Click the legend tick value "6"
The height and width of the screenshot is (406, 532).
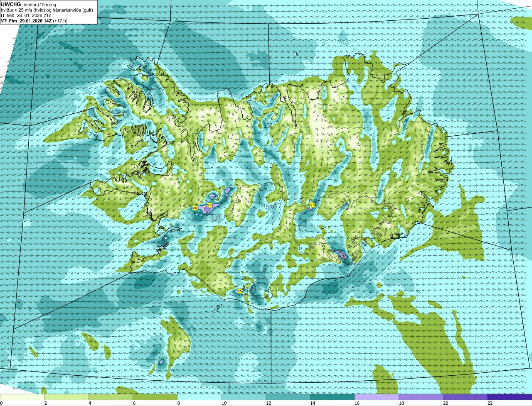click(134, 403)
